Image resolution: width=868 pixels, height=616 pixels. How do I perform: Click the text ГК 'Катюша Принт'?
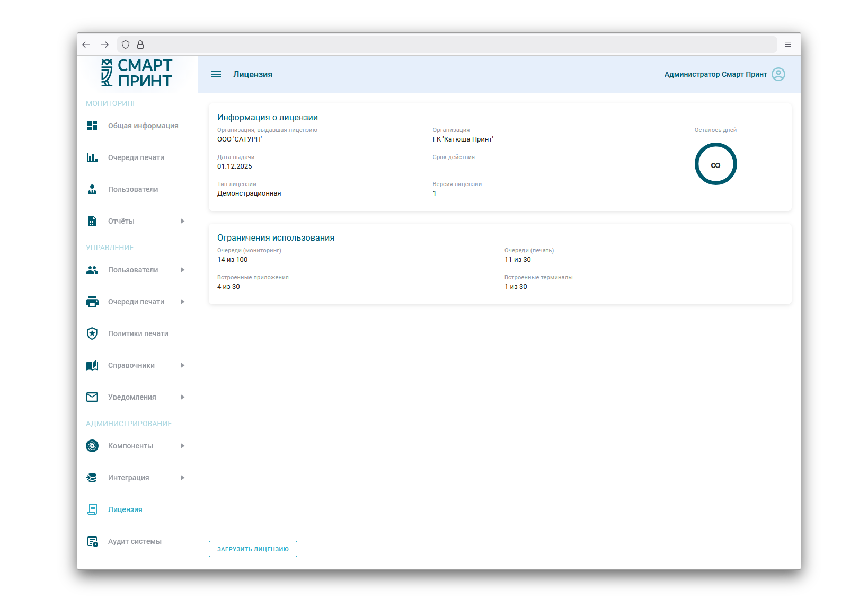click(463, 139)
